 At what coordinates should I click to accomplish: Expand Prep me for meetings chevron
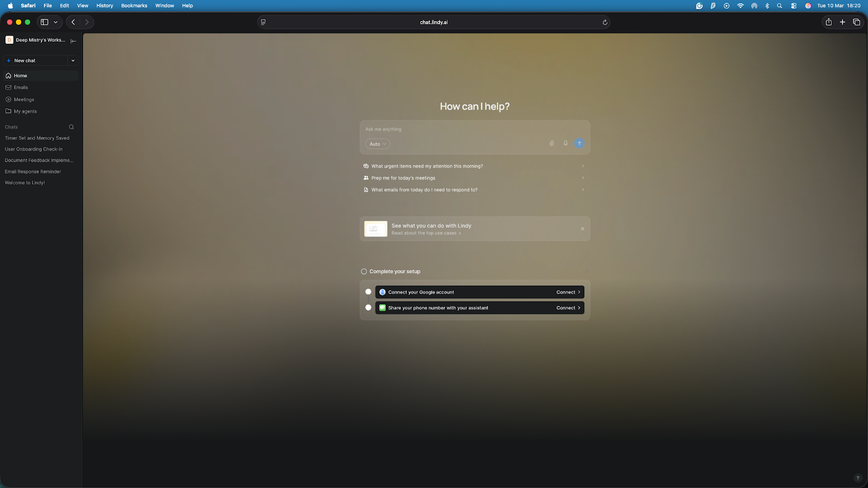tap(583, 178)
